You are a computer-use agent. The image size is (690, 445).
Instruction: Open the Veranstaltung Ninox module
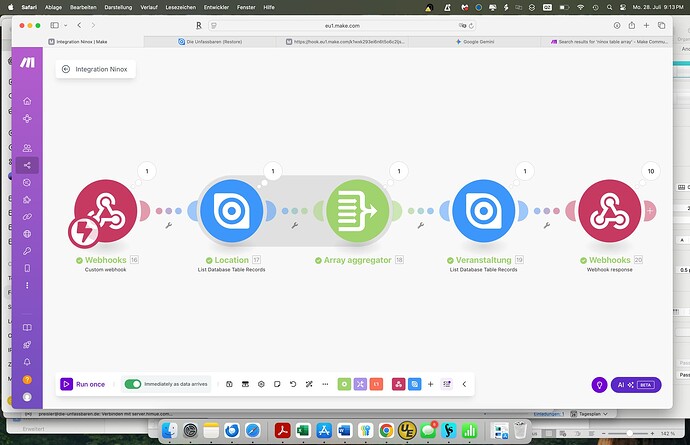pos(484,211)
